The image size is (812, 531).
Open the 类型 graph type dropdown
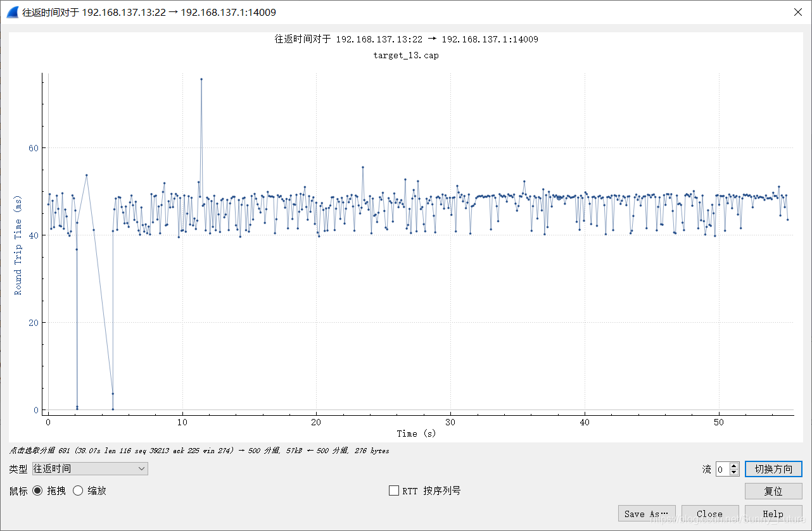pyautogui.click(x=90, y=468)
